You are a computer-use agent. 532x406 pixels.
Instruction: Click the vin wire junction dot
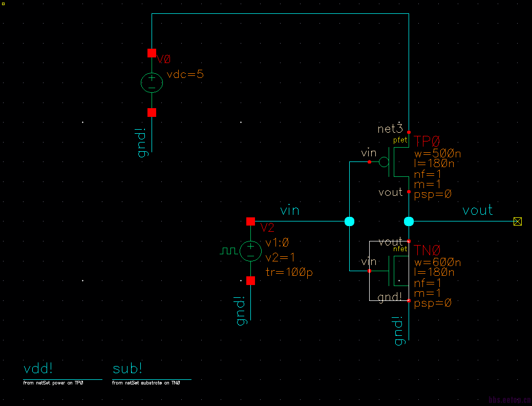coord(350,221)
